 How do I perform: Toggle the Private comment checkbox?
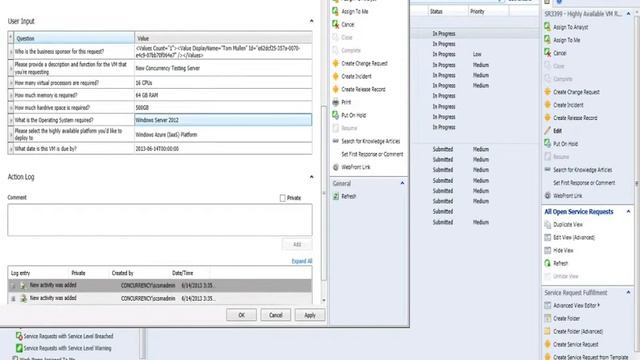click(282, 198)
